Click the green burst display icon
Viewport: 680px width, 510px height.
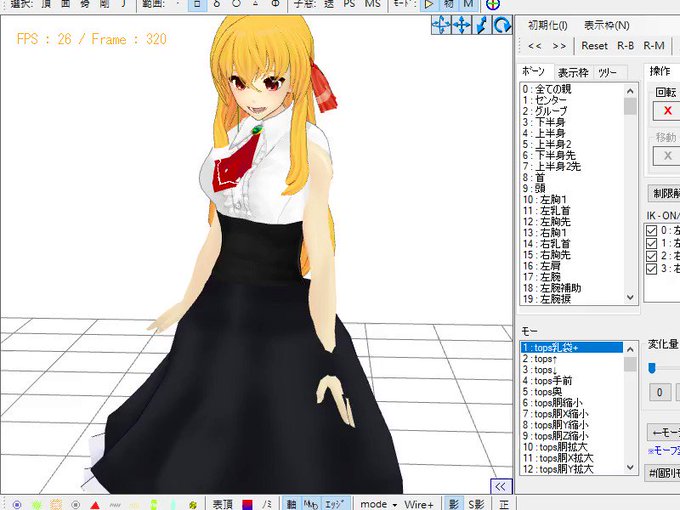click(x=36, y=504)
